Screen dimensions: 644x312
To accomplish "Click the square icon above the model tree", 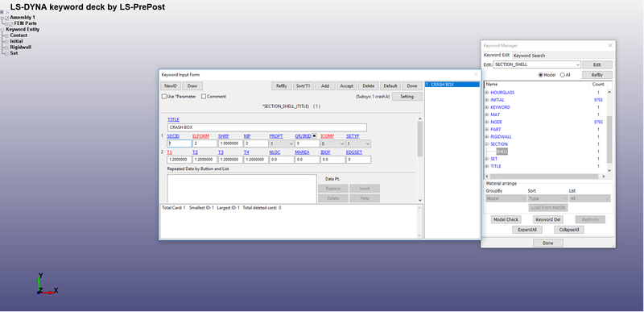I will point(2,12).
